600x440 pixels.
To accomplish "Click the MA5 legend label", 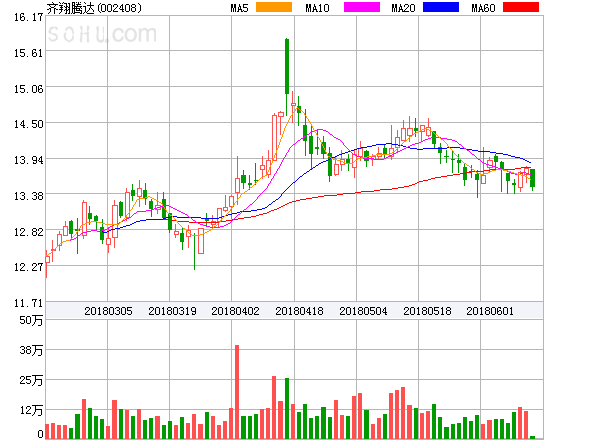I will (x=239, y=8).
